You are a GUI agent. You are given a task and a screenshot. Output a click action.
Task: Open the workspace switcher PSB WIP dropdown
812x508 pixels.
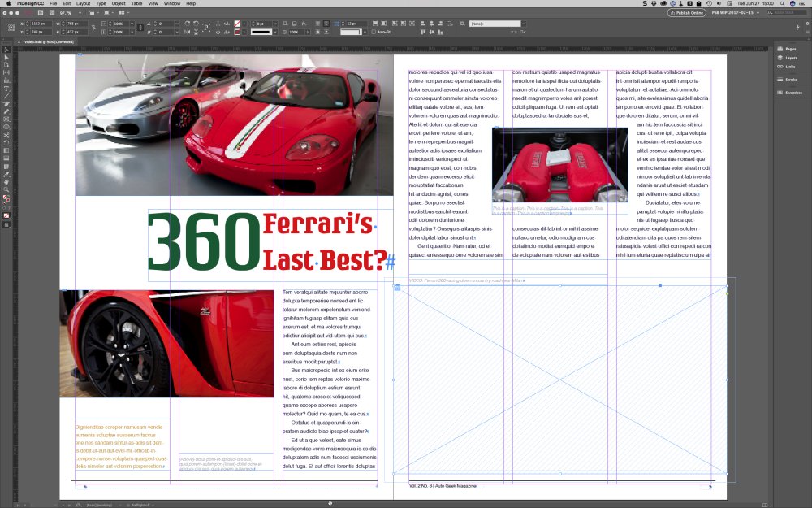point(736,12)
